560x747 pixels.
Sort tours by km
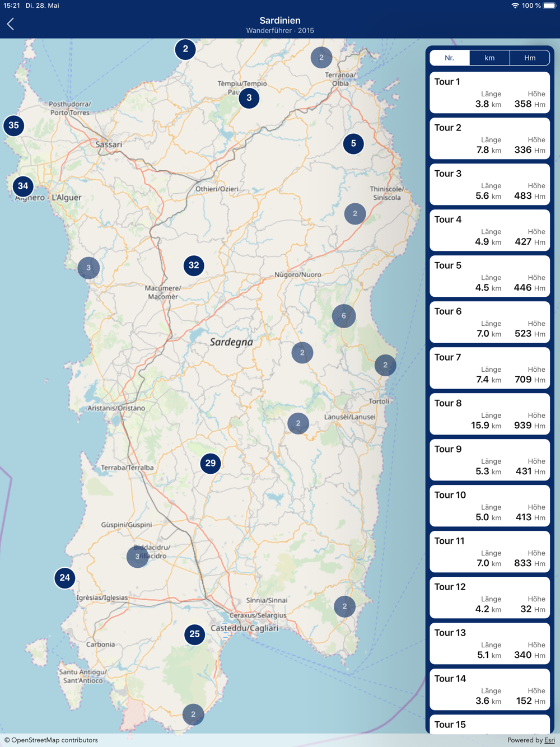489,58
